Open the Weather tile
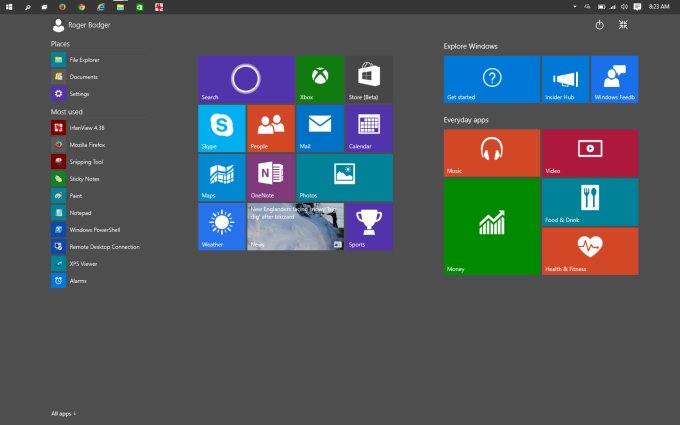 coord(221,226)
